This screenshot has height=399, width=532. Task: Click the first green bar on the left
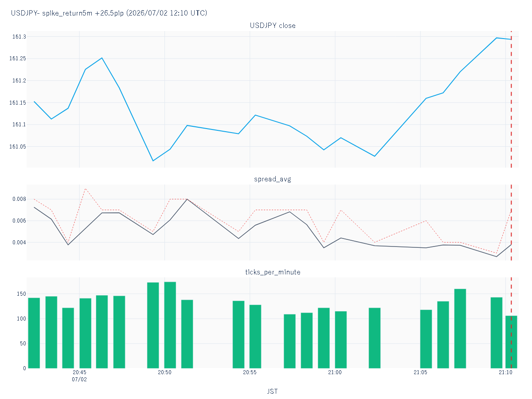point(34,333)
